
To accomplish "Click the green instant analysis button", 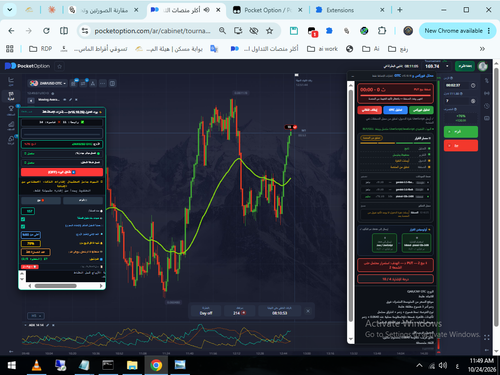I will tap(421, 110).
